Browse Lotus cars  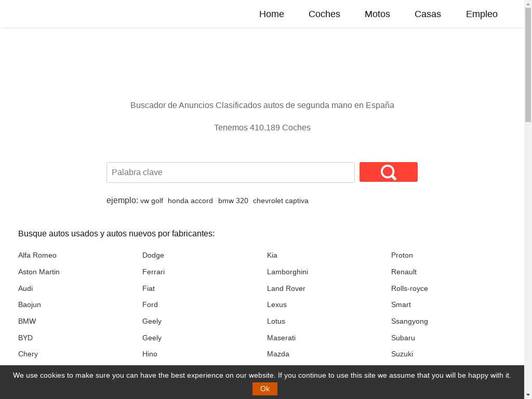276,321
